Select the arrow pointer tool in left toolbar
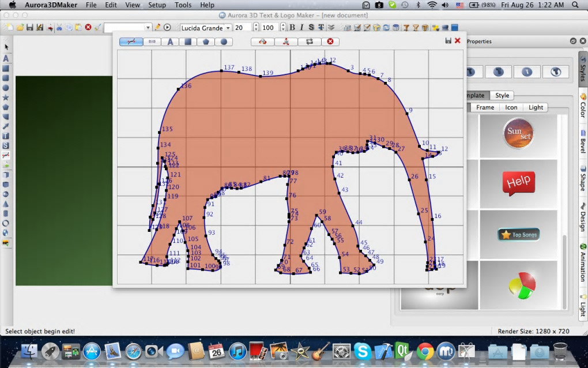This screenshot has height=368, width=588. pyautogui.click(x=6, y=47)
